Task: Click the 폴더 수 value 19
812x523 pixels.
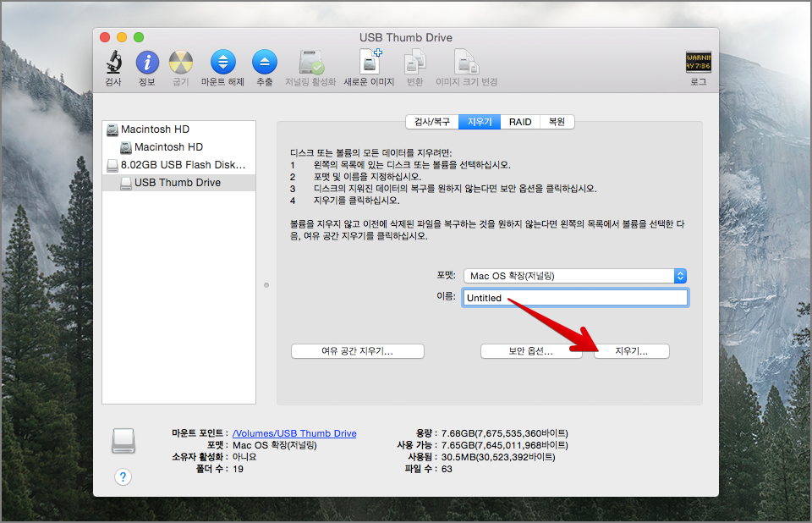Action: [x=238, y=469]
